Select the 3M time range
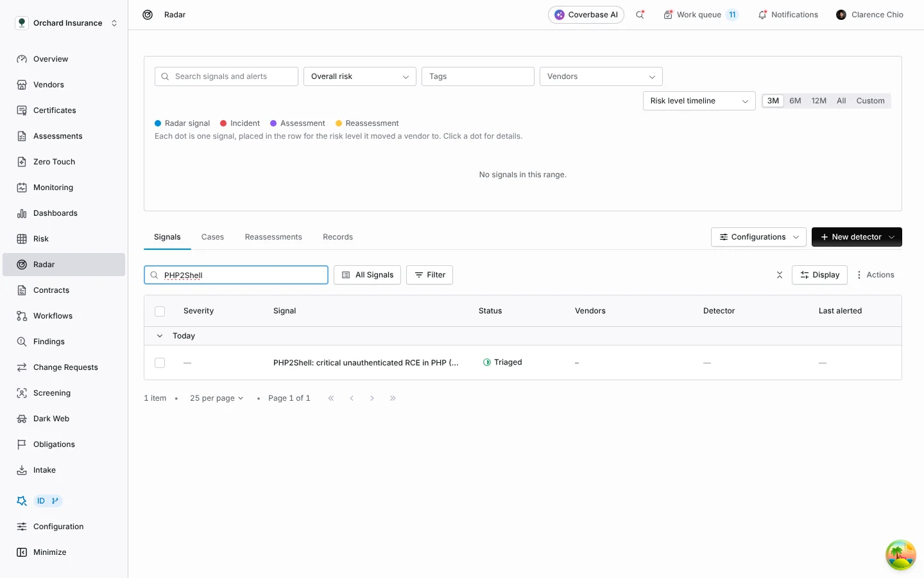This screenshot has height=578, width=924. pos(773,101)
